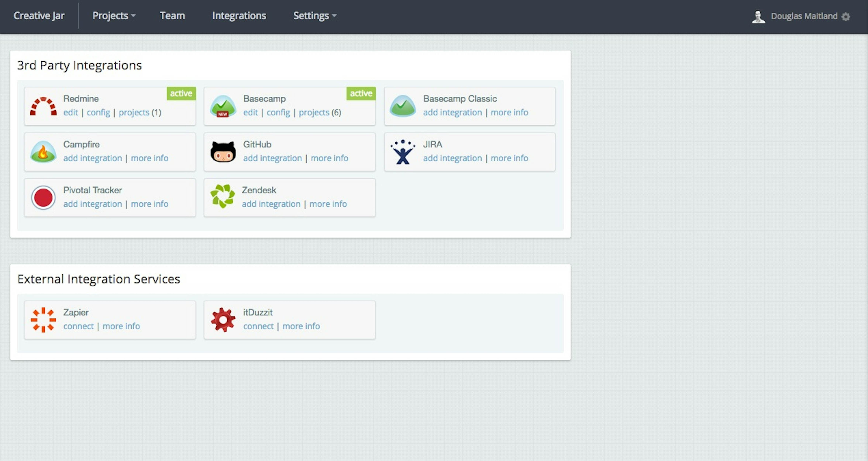Viewport: 868px width, 461px height.
Task: Click the itDuzzit red gear icon
Action: point(223,320)
